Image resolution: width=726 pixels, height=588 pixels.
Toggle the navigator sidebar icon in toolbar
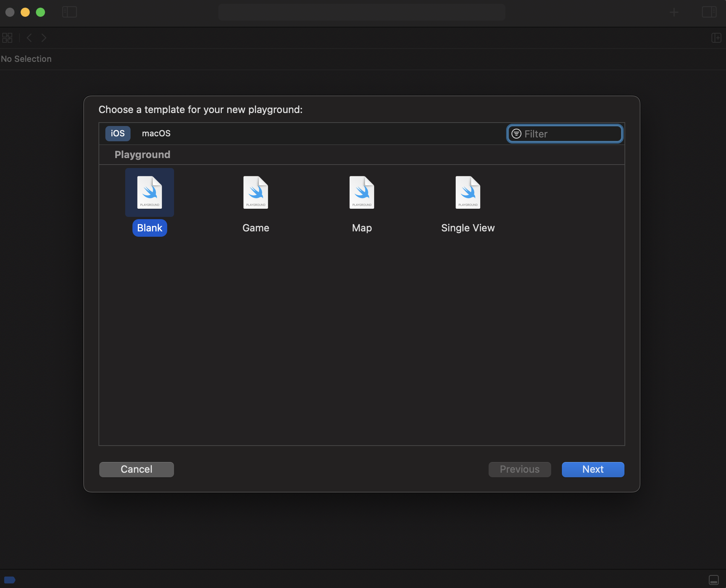[x=69, y=12]
